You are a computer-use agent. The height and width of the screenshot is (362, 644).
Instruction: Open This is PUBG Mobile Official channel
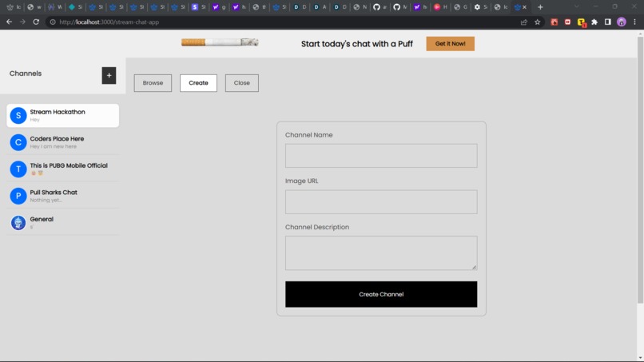click(63, 169)
